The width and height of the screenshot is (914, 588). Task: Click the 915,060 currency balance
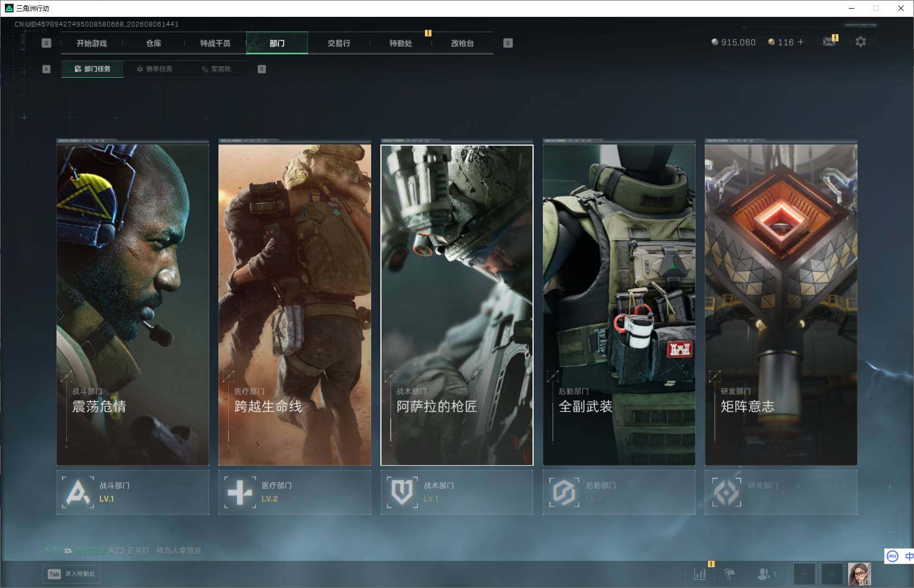click(738, 42)
